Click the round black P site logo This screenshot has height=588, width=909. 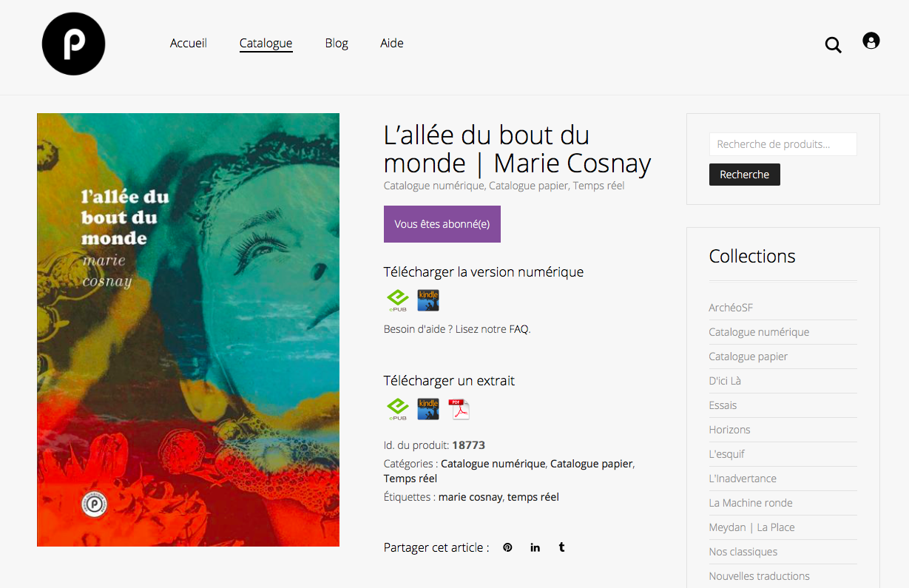(73, 44)
